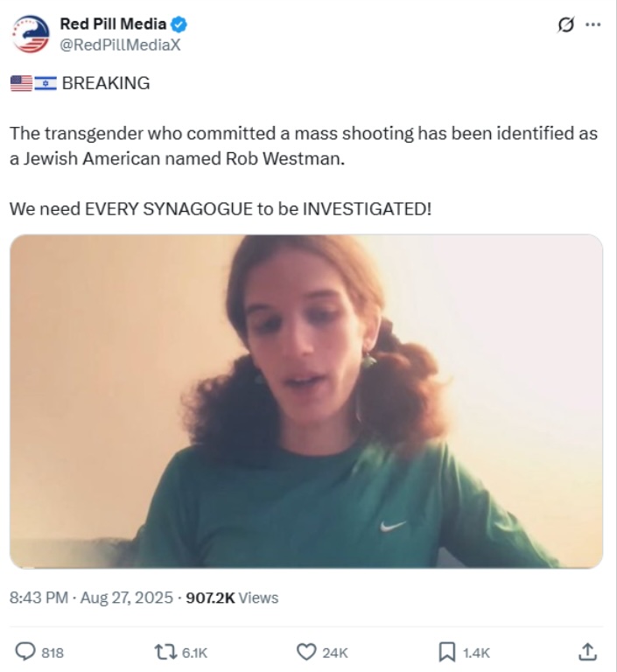Click the Grok explain-post icon
This screenshot has height=672, width=617.
(x=565, y=24)
